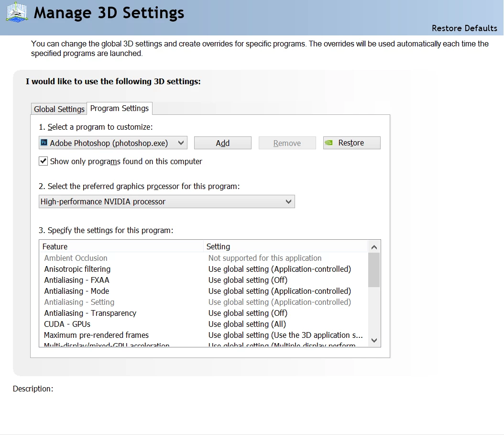
Task: Open the preferred graphics processor dropdown
Action: [166, 201]
